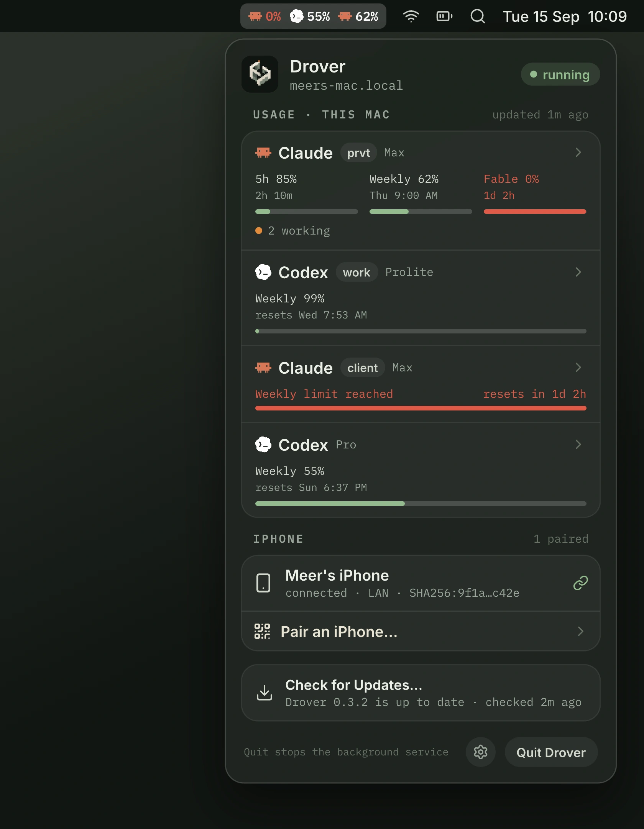Click the Weekly limit reached red bar
Image resolution: width=644 pixels, height=829 pixels.
(x=421, y=408)
